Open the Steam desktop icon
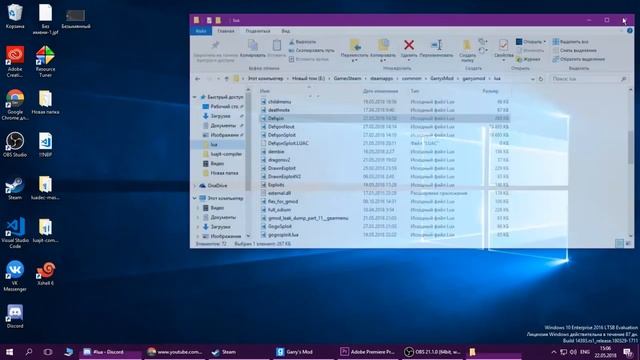 click(15, 188)
